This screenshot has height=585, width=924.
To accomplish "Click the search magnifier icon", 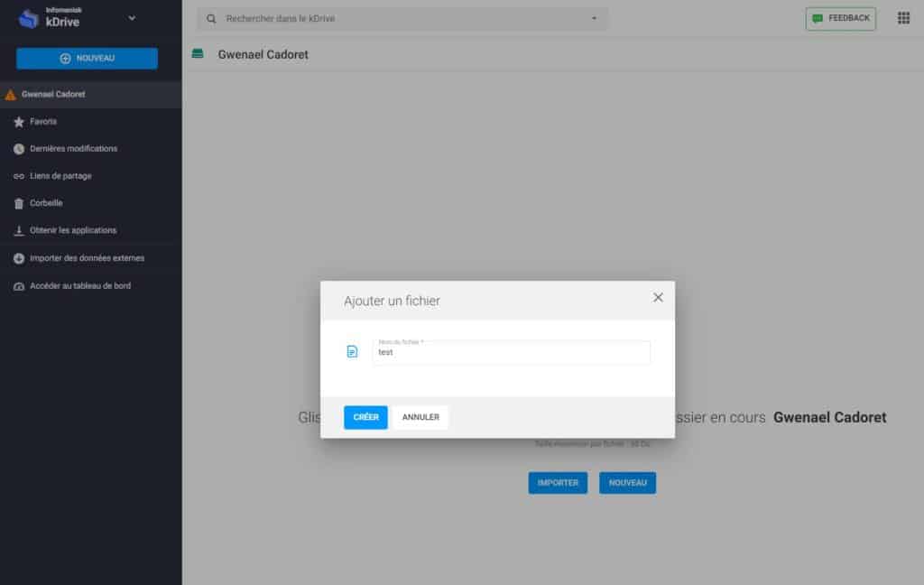I will pyautogui.click(x=210, y=18).
